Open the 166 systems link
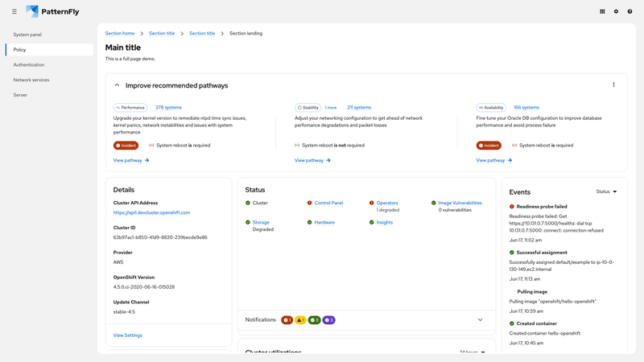644x362 pixels. point(526,108)
